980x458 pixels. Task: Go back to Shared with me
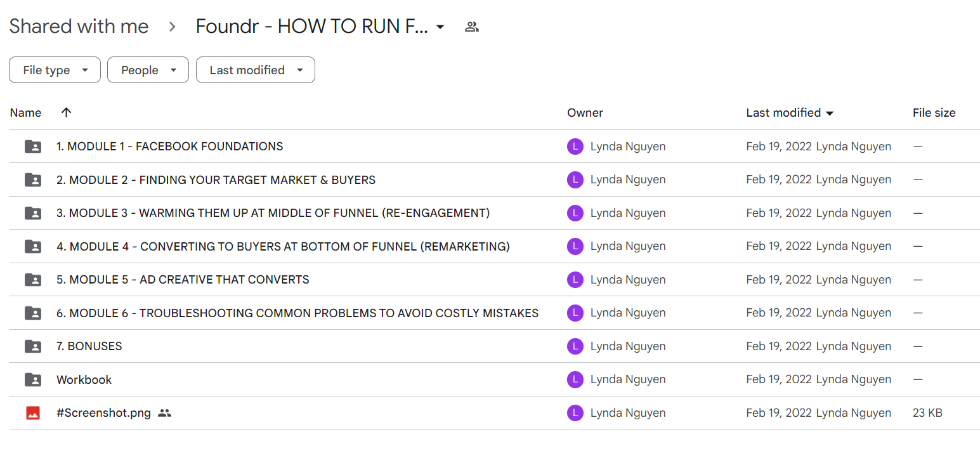79,27
